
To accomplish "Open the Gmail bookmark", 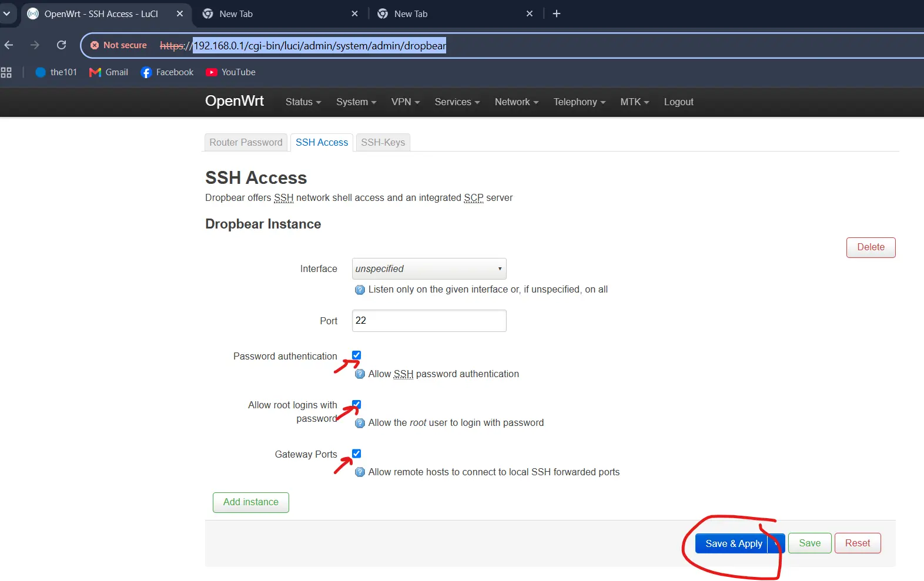I will point(109,72).
